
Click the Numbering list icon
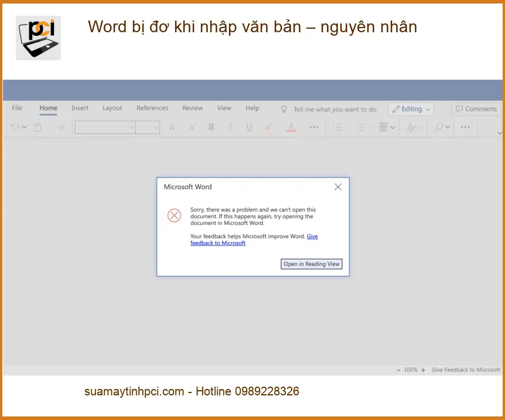point(361,127)
